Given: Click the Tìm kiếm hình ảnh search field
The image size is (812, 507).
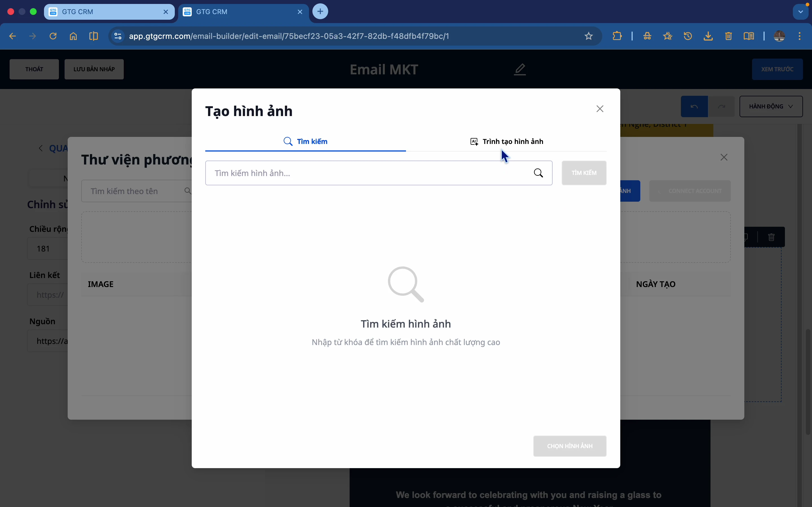Looking at the screenshot, I should [x=369, y=173].
